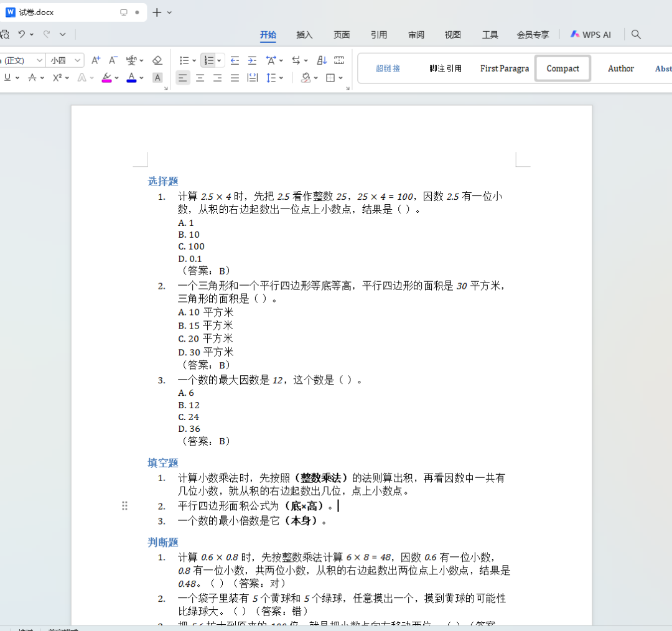Image resolution: width=672 pixels, height=631 pixels.
Task: Apply the 脚注引用 style
Action: point(446,68)
